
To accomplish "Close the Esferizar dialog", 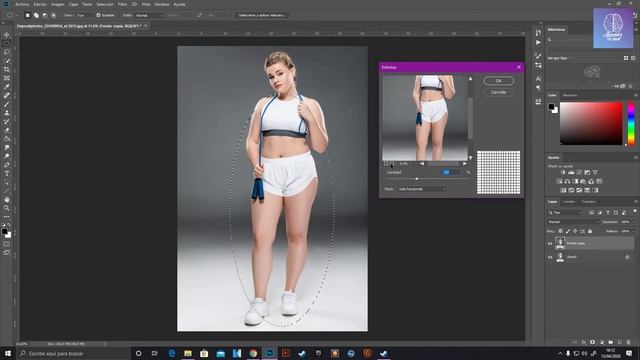I will point(519,67).
